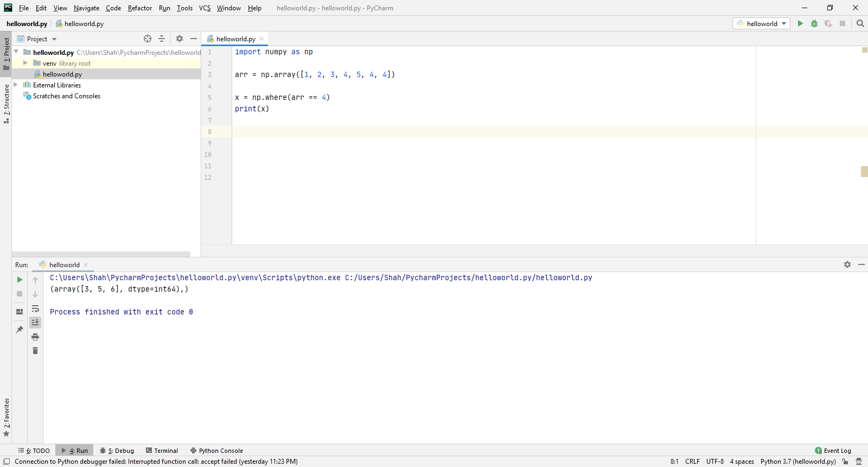Toggle the Run tool window button
Image resolution: width=868 pixels, height=467 pixels.
(75, 450)
